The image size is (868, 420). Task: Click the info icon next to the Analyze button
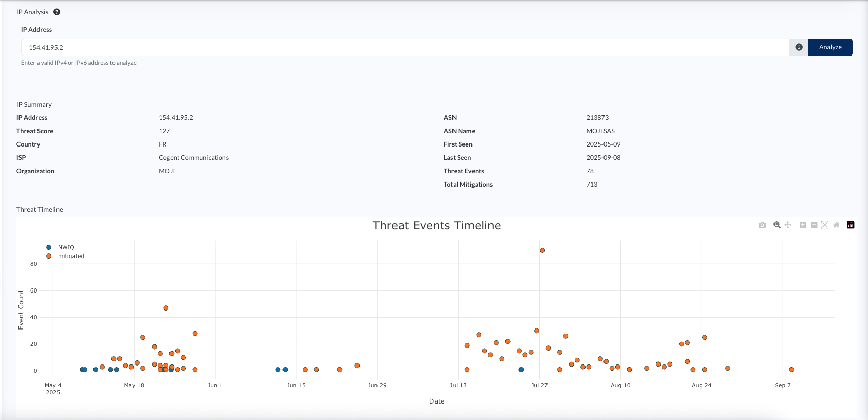[x=799, y=47]
